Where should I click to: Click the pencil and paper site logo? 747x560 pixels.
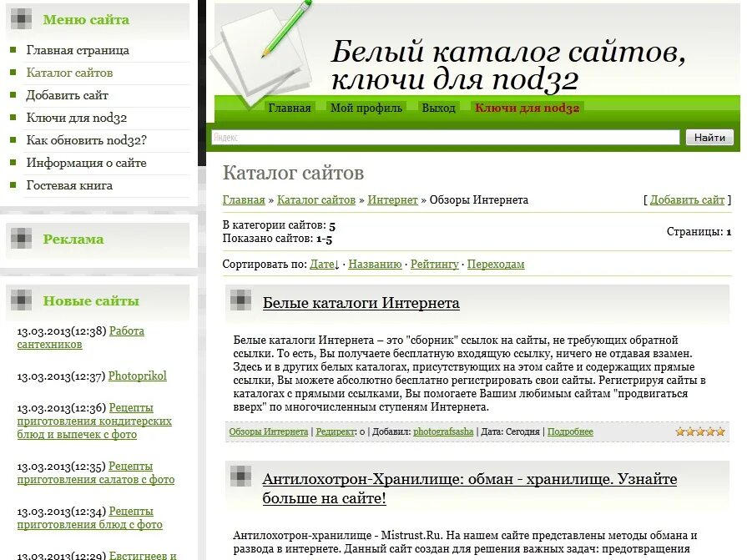click(263, 55)
